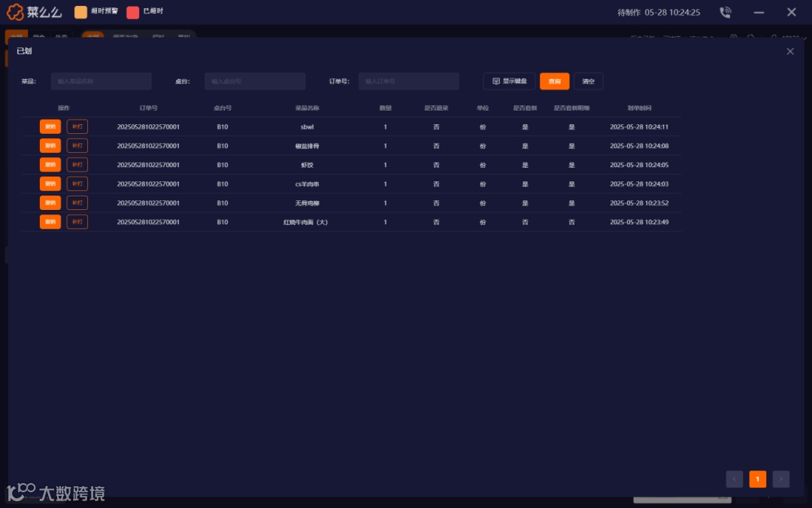Go to next page arrow

tap(781, 479)
